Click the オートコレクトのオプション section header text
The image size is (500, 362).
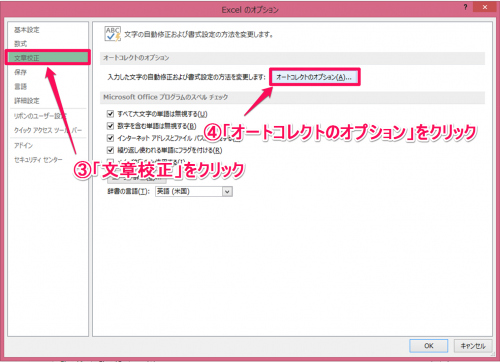(x=136, y=58)
